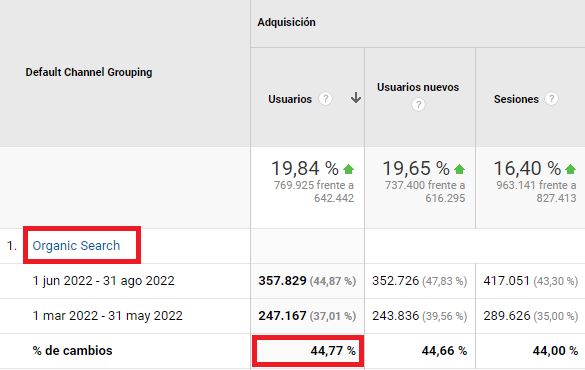585x370 pixels.
Task: Click the % de cambios row label
Action: [x=72, y=351]
